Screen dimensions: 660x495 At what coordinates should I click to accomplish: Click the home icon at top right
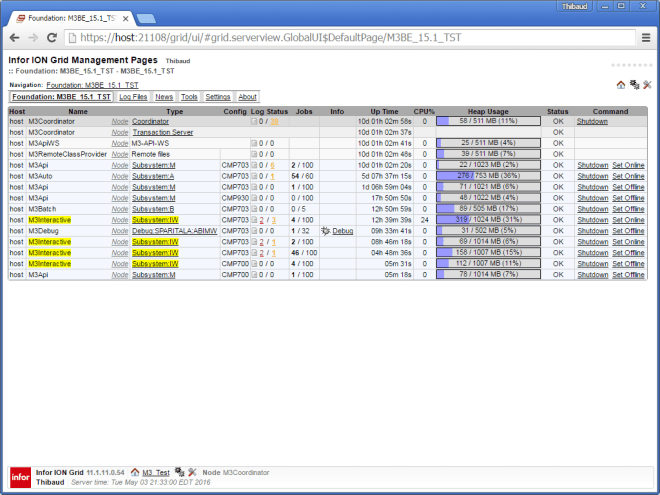click(x=620, y=85)
